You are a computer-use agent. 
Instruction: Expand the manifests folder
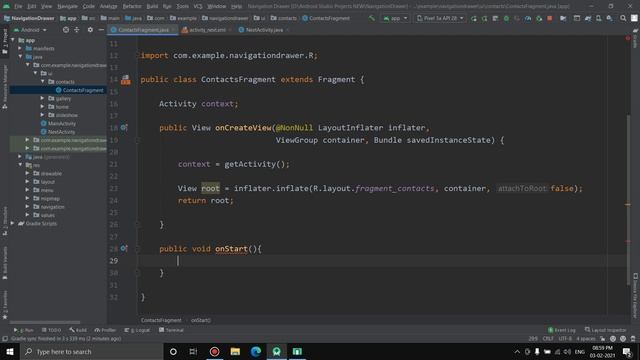(20, 48)
